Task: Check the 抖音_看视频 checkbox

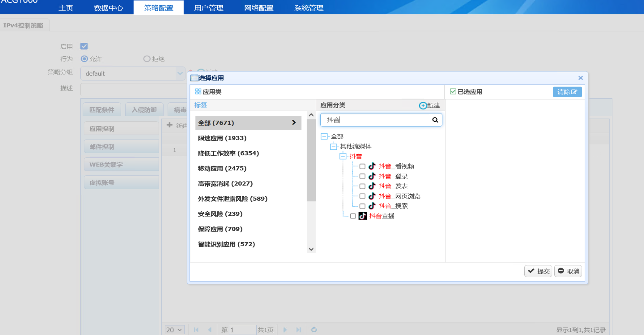Action: tap(362, 166)
